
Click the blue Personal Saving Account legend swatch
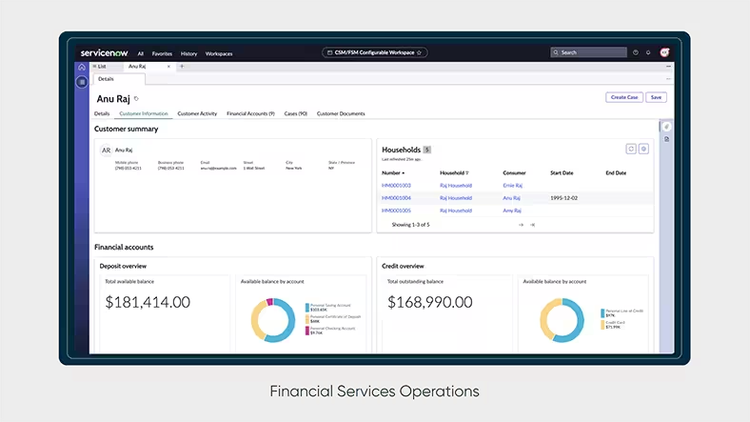(307, 307)
